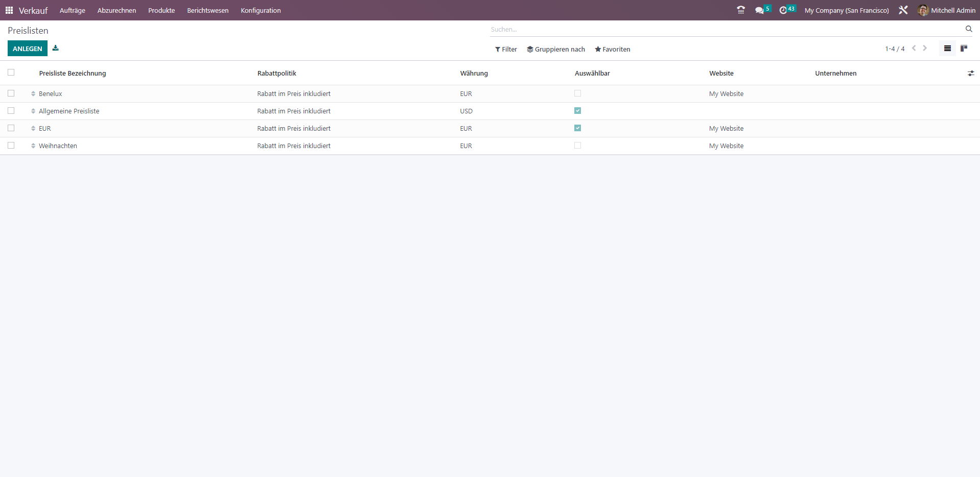Click the ANLEGEN button
Screen dimensions: 980x477
point(28,49)
